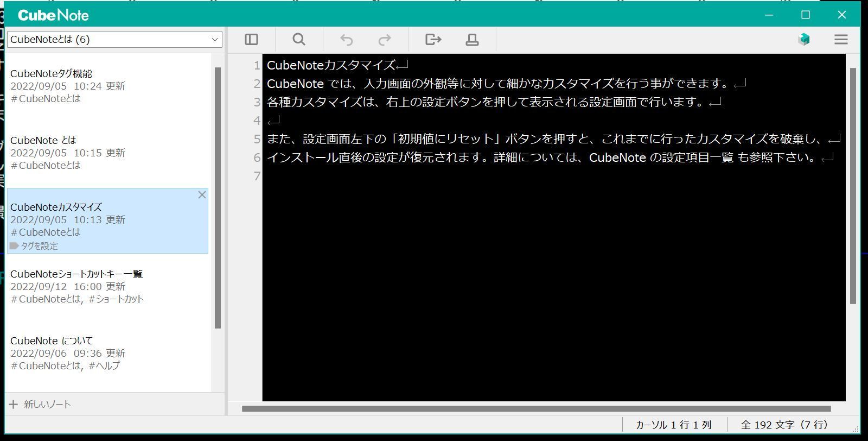Select the CubeNoteショートカットキー一覧 note
This screenshot has height=441, width=868.
point(107,286)
